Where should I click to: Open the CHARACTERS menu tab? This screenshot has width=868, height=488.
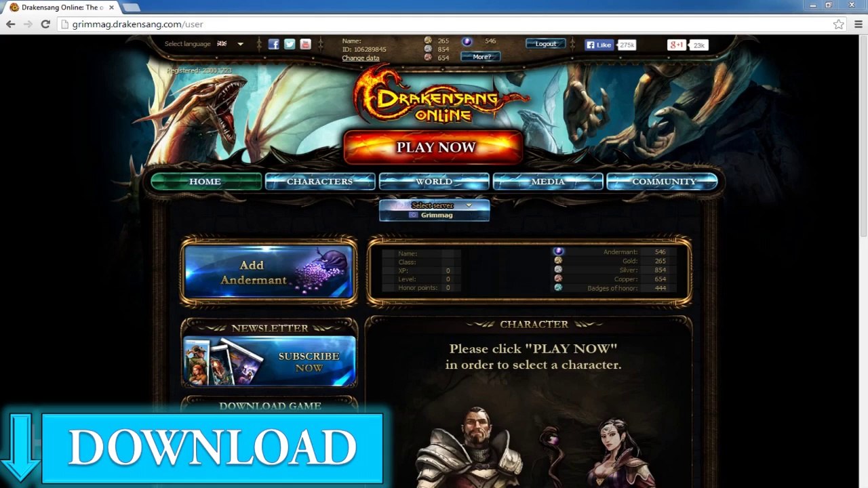[319, 182]
